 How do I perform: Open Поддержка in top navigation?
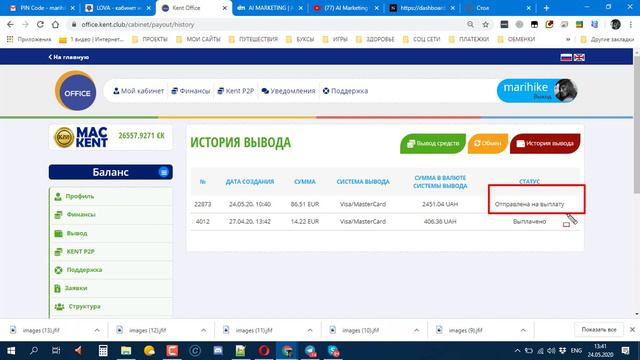pyautogui.click(x=345, y=91)
